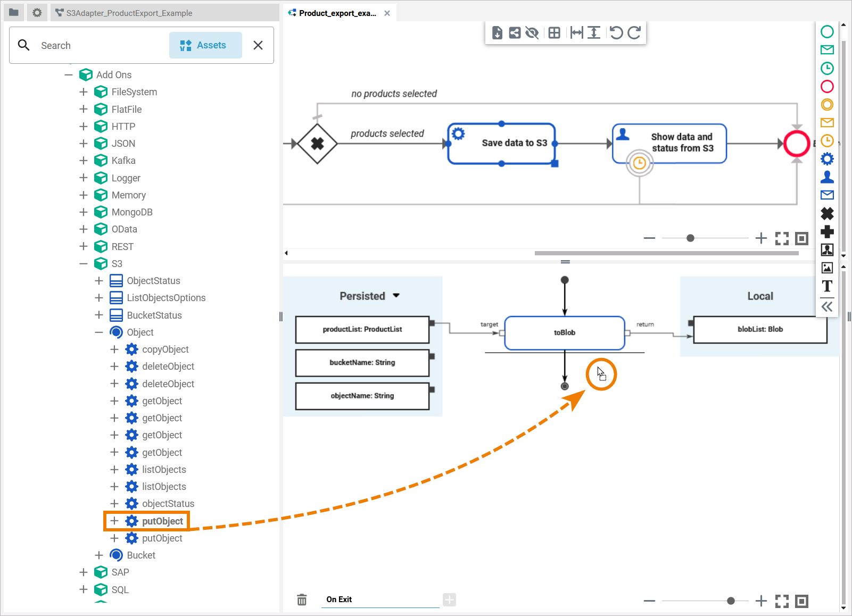
Task: Click the Assets button
Action: tap(205, 45)
